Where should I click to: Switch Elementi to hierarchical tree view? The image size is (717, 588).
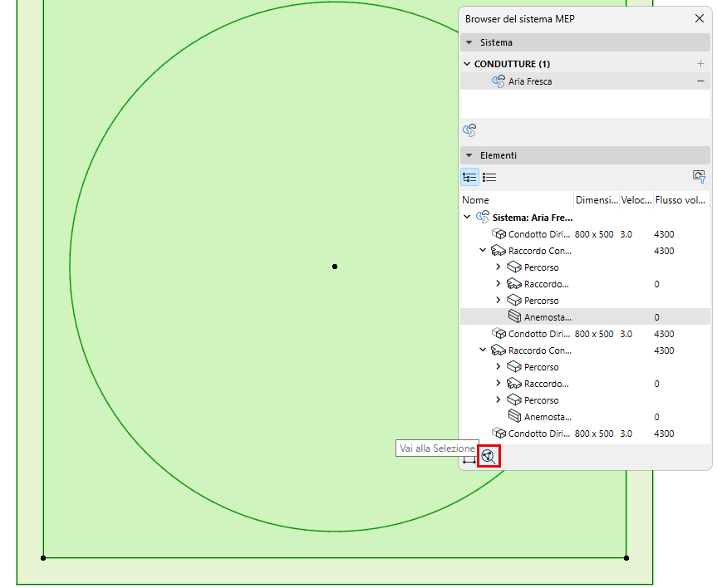pos(469,177)
